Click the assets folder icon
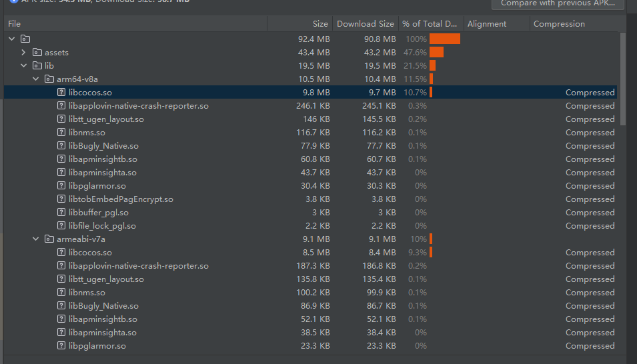This screenshot has width=637, height=364. click(x=37, y=53)
